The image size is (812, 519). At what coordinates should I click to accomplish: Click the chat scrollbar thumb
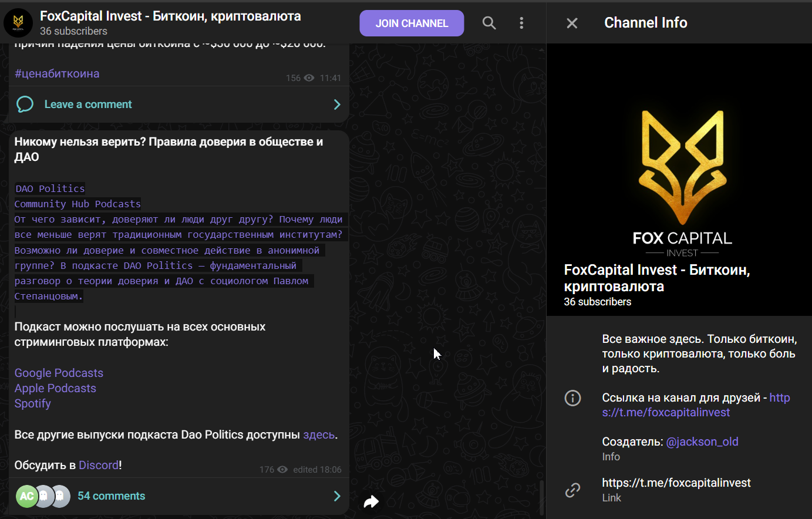pos(541,497)
